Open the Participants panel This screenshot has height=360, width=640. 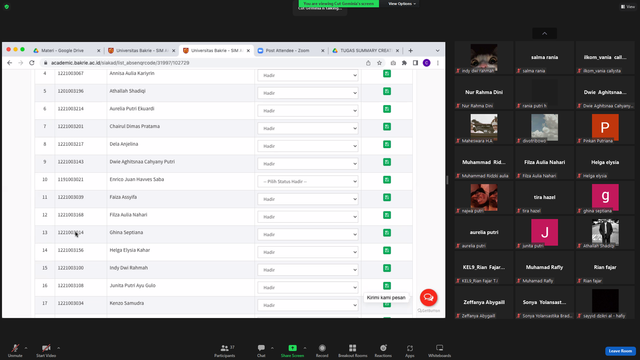point(225,350)
